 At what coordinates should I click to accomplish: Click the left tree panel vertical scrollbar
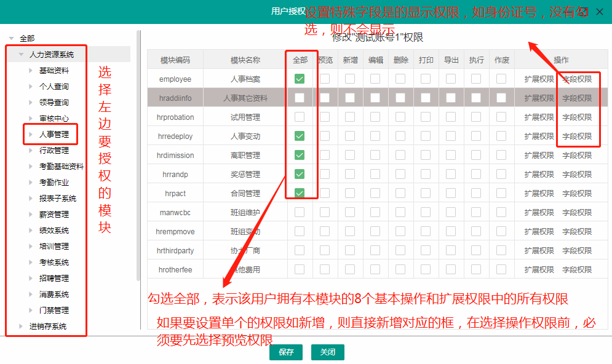click(138, 154)
